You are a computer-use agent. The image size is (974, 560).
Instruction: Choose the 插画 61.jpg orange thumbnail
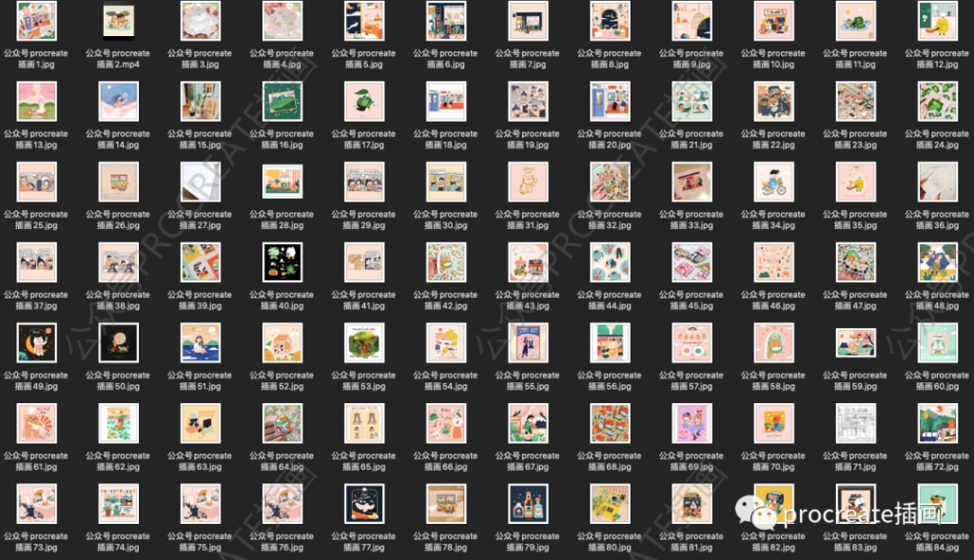tap(36, 423)
